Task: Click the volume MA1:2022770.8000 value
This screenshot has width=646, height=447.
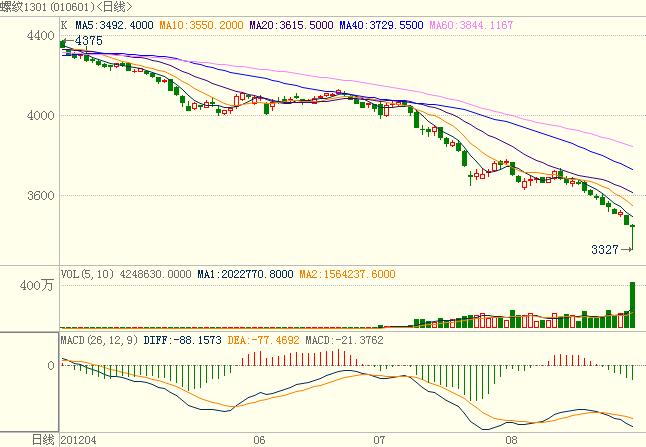Action: (x=245, y=274)
